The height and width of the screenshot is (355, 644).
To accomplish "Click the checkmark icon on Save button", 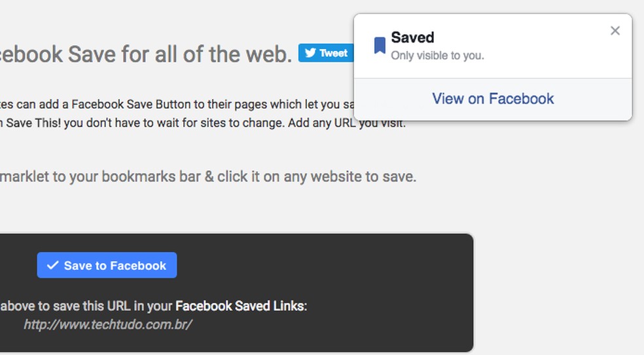I will point(52,265).
